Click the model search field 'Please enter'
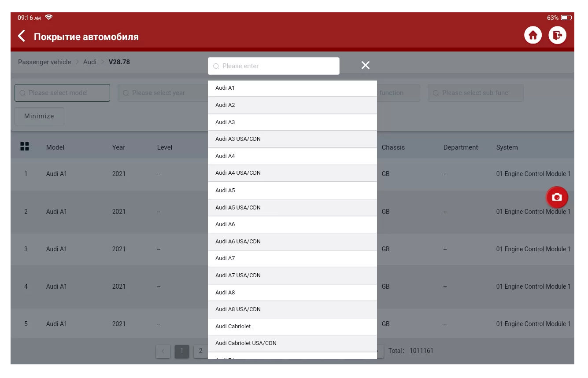The width and height of the screenshot is (588, 378). [x=274, y=66]
